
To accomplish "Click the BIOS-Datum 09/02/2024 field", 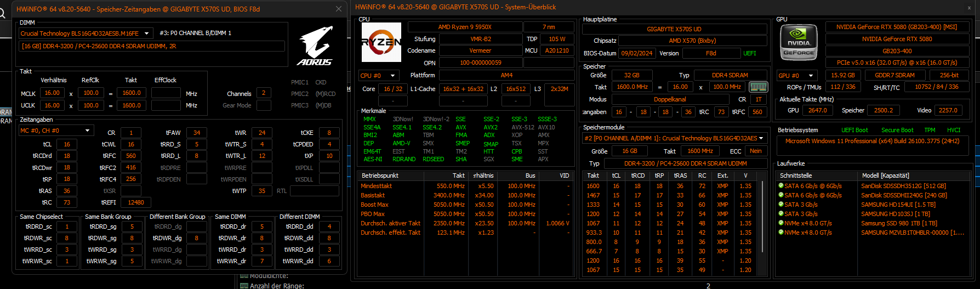I will [637, 53].
